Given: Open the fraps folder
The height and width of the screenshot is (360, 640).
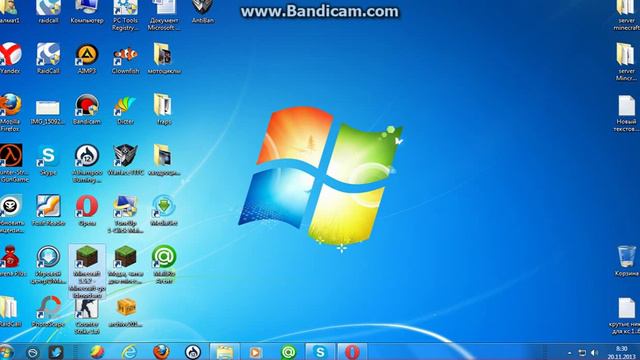Looking at the screenshot, I should [x=163, y=109].
